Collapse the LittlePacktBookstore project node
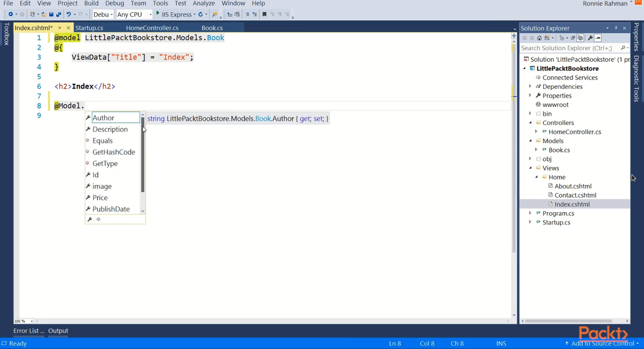This screenshot has width=644, height=349. pos(525,68)
